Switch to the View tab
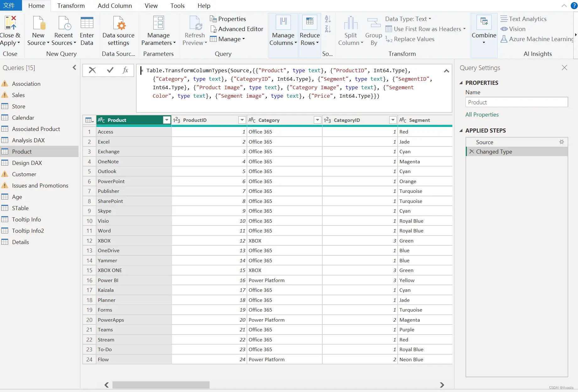Image resolution: width=578 pixels, height=392 pixels. coord(151,6)
